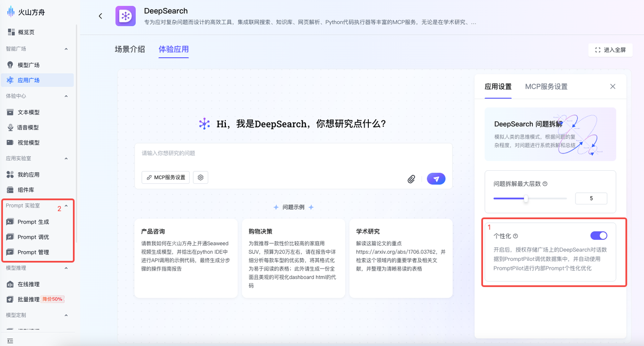This screenshot has height=346, width=644.
Task: Click the 火山方舟 logo icon
Action: (x=11, y=12)
